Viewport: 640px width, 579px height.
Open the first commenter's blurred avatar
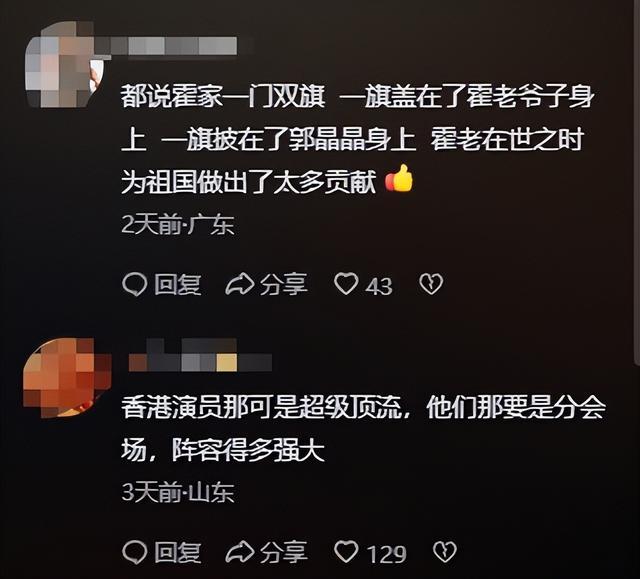(64, 64)
